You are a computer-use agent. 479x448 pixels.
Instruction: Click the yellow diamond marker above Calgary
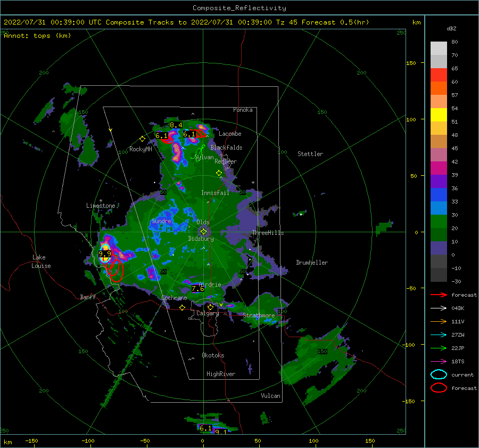[x=210, y=307]
